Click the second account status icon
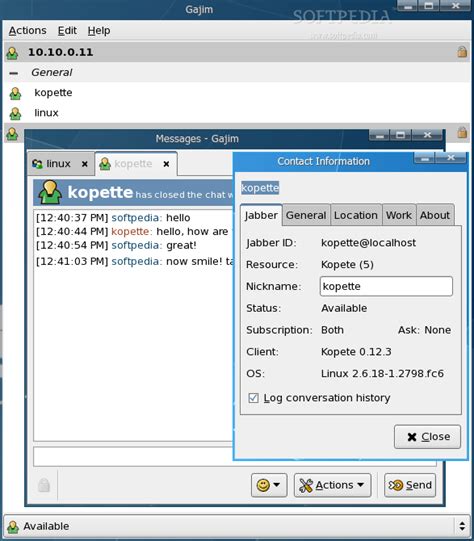 (x=12, y=134)
